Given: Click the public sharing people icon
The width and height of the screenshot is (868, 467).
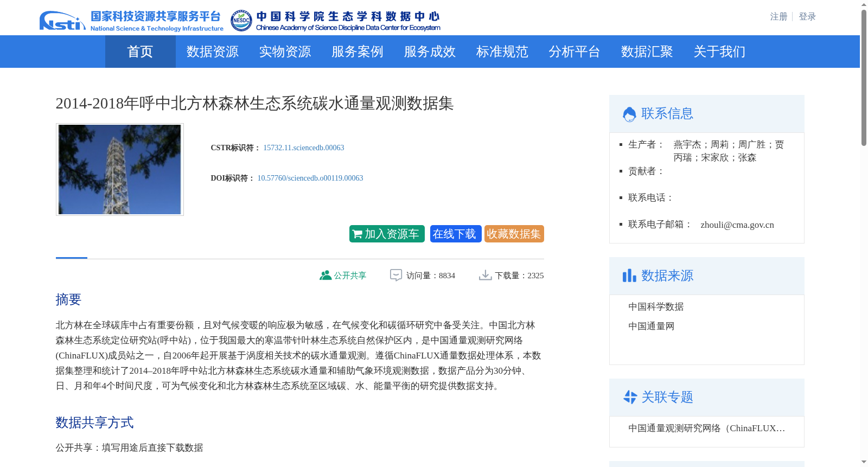Looking at the screenshot, I should (325, 275).
